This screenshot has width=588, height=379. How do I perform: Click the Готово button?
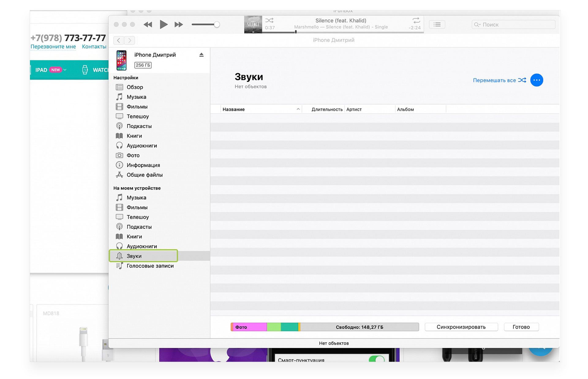pos(521,327)
